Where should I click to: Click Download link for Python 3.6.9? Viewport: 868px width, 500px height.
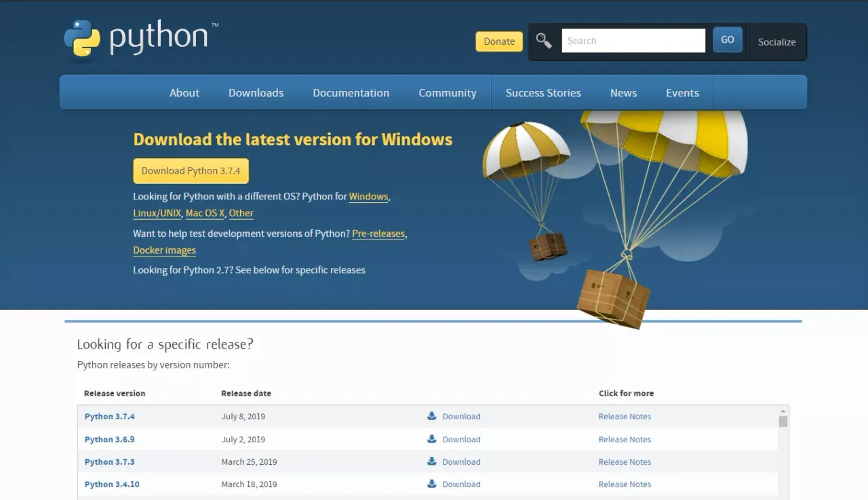click(461, 440)
